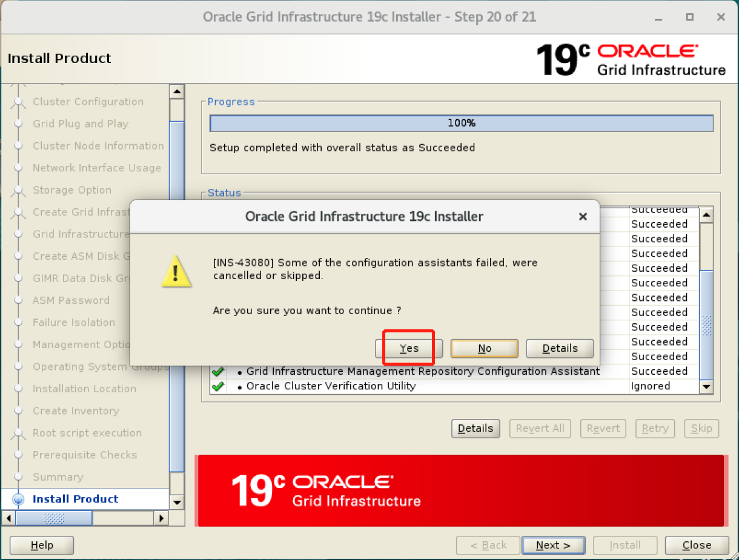Click the Ignored status cell
This screenshot has height=560, width=739.
[664, 386]
